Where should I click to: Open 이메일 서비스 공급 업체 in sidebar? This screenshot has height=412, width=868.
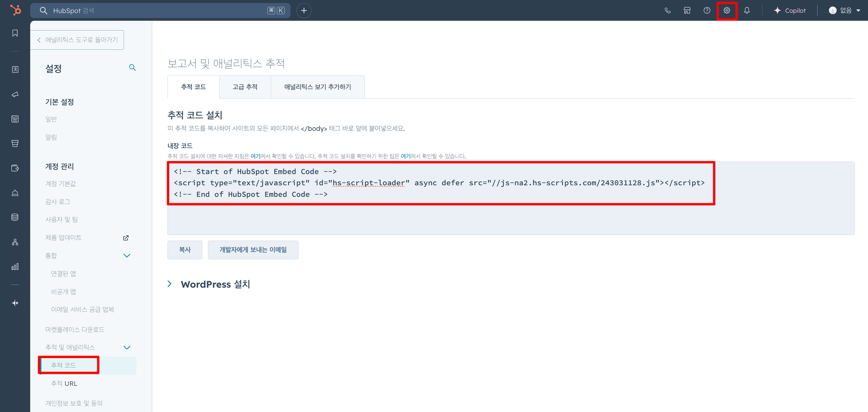pyautogui.click(x=82, y=310)
